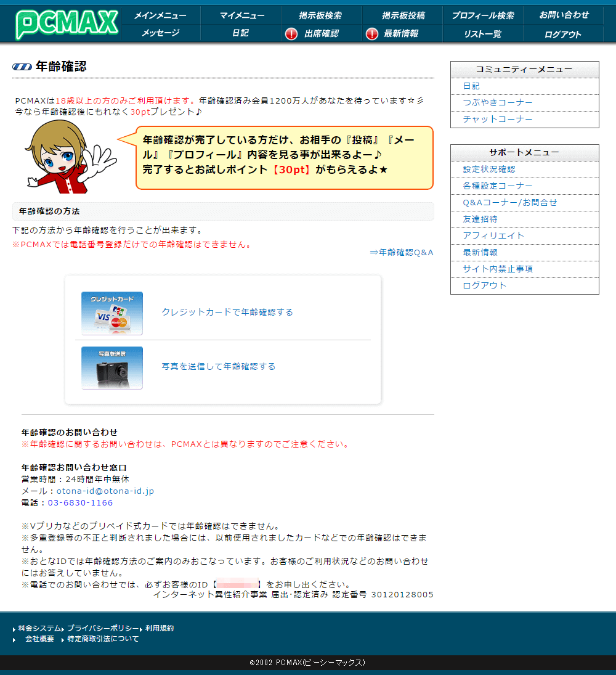Open 特定商取引法について in the footer
This screenshot has width=616, height=675.
103,639
